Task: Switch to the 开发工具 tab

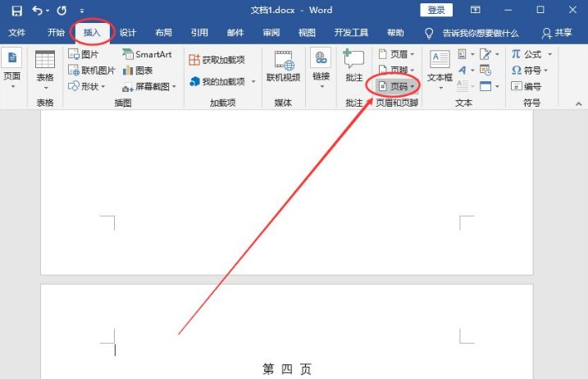Action: pos(351,33)
